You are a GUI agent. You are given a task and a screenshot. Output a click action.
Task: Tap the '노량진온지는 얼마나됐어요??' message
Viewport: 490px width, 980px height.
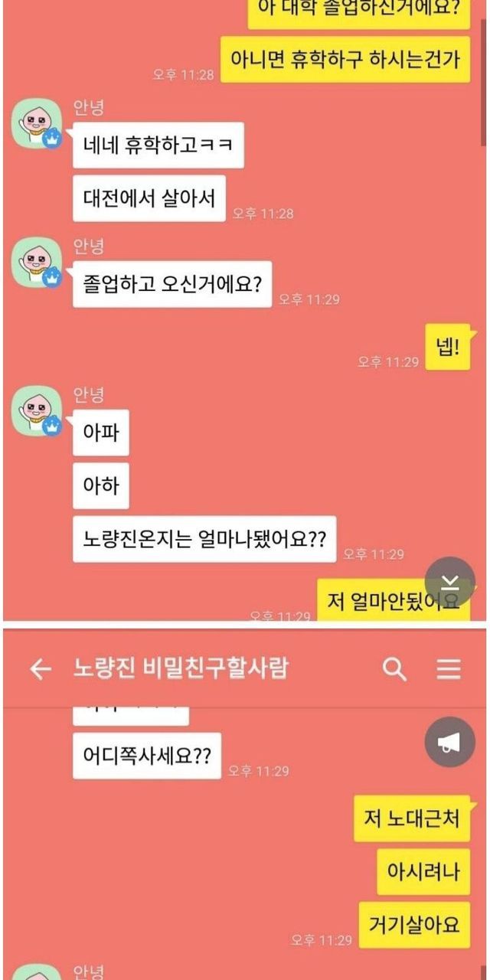click(x=204, y=539)
